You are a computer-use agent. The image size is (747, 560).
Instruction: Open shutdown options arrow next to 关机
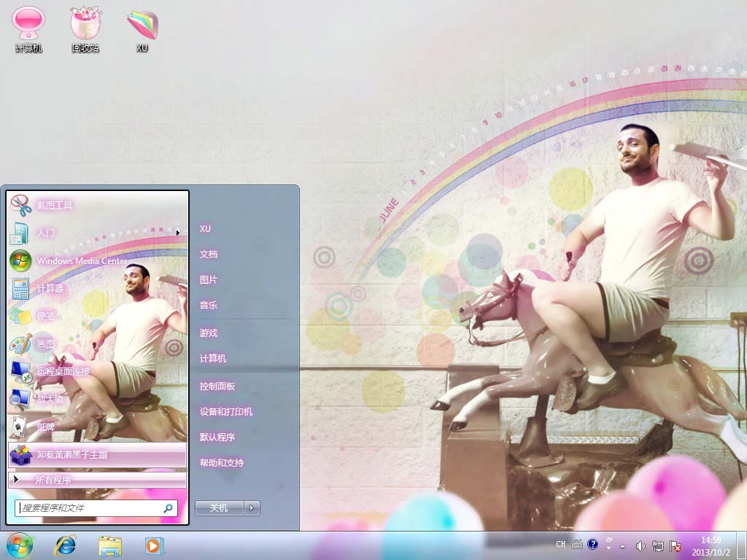point(252,508)
